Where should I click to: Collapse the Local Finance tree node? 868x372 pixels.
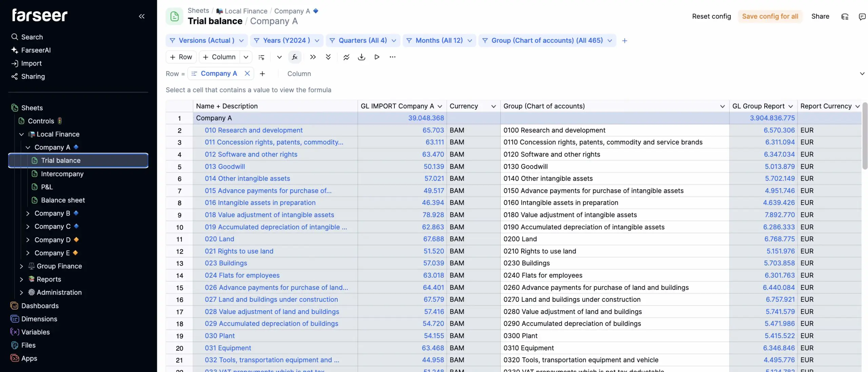click(x=21, y=134)
